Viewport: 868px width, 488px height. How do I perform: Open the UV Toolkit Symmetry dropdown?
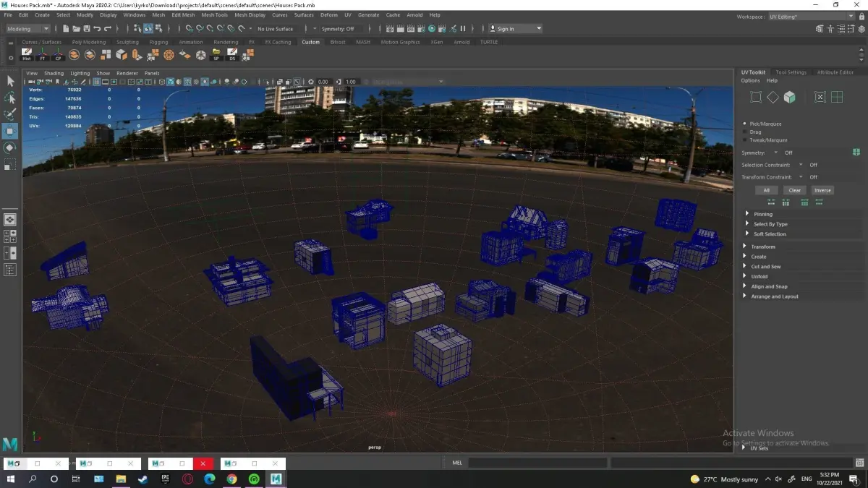click(776, 153)
